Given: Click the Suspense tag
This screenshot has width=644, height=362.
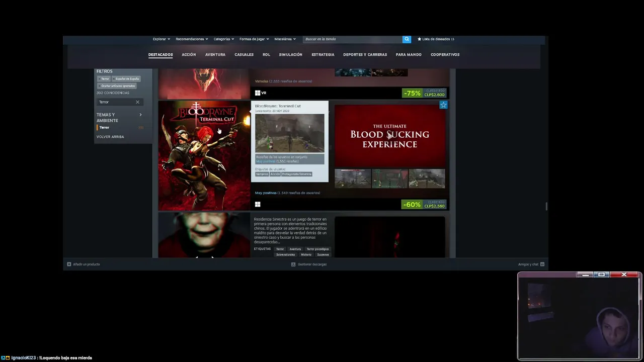Looking at the screenshot, I should 323,254.
